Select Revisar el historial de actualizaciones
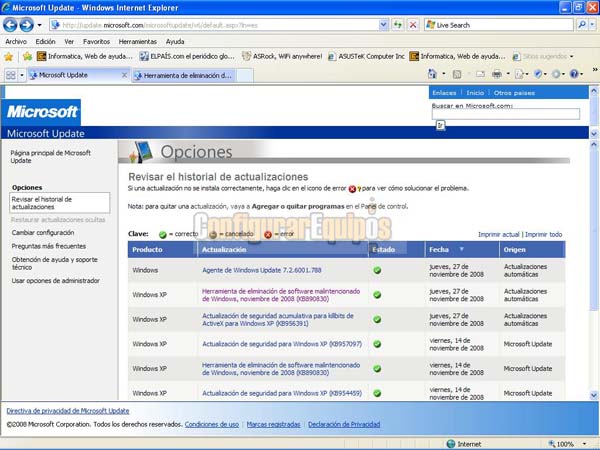600x450 pixels. click(x=59, y=203)
